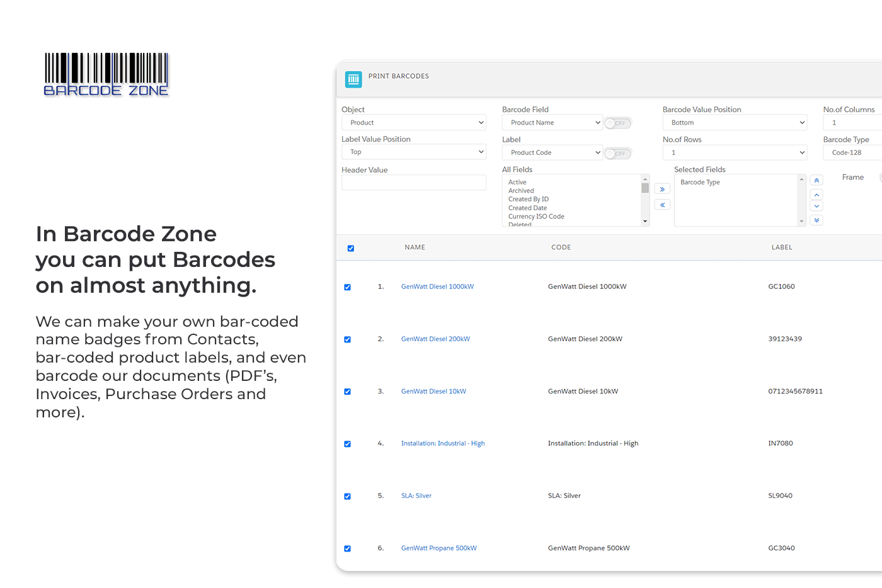Move all fields right with double-arrow icon

(x=661, y=188)
